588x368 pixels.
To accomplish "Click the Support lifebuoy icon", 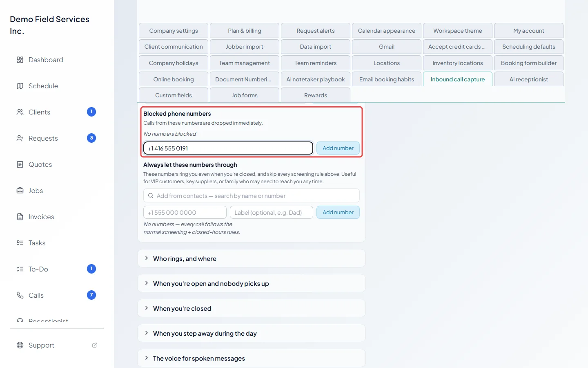I will [20, 345].
